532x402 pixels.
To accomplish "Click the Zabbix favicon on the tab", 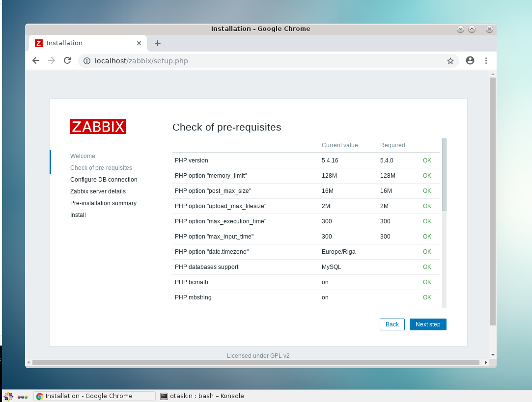I will pyautogui.click(x=39, y=43).
